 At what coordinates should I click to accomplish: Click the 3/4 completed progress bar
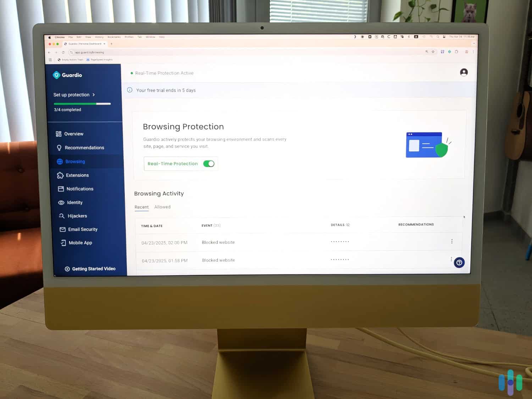[82, 104]
